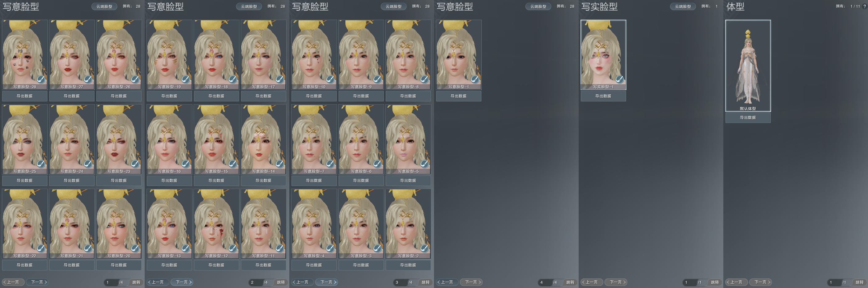Image resolution: width=868 pixels, height=288 pixels.
Task: Click 跳转 in the page 4 panel
Action: click(570, 282)
